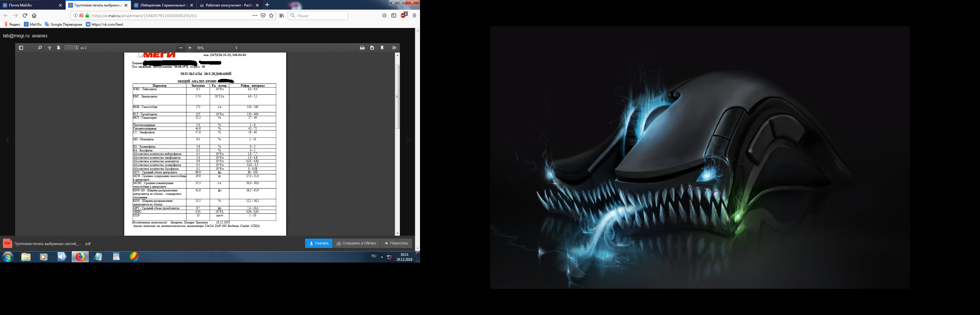Click the page number field
This screenshot has height=315, width=980.
(x=71, y=48)
